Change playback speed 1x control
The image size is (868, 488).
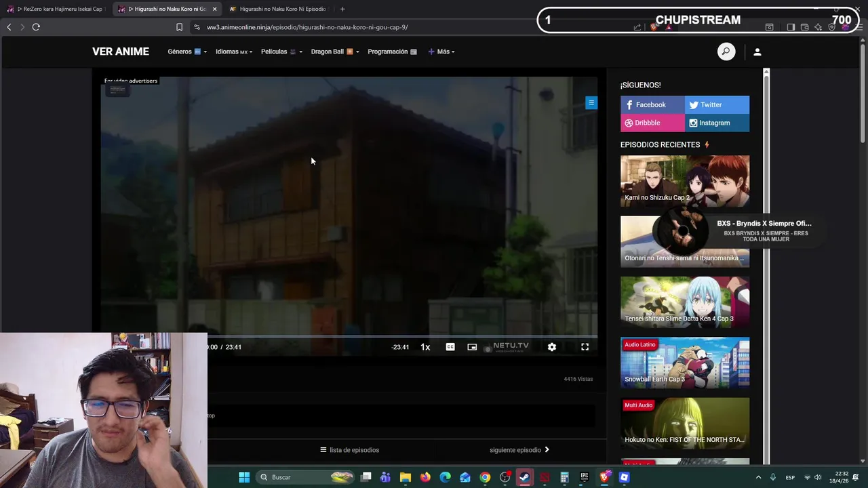(425, 347)
